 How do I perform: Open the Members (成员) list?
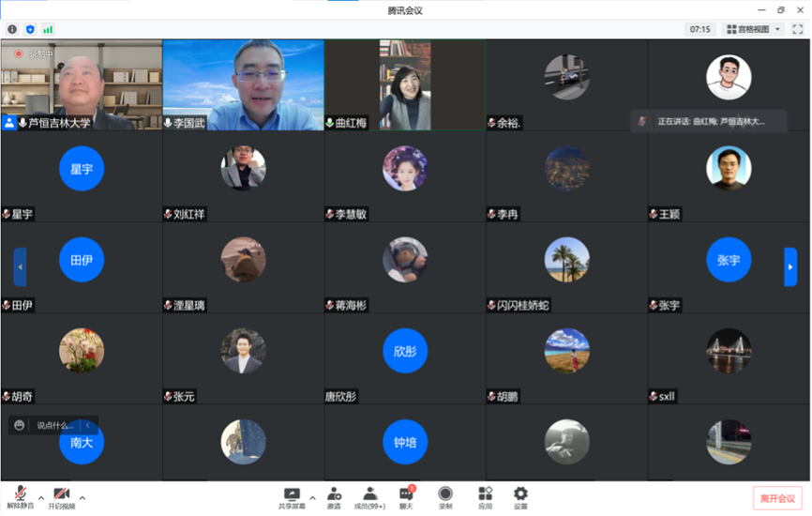click(x=369, y=496)
